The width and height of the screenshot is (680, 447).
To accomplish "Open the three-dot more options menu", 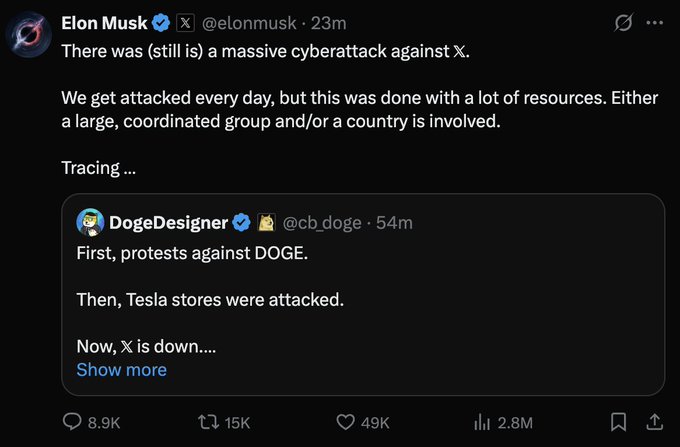I will 655,22.
